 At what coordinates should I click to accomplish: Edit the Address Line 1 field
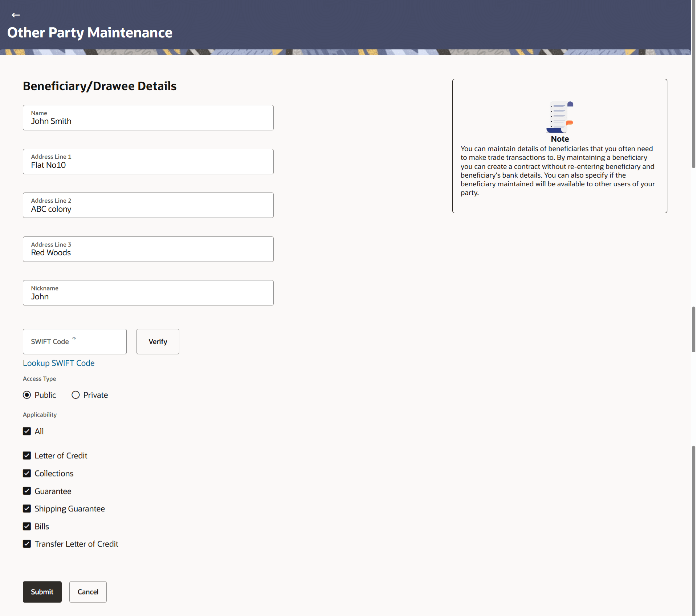click(x=148, y=162)
